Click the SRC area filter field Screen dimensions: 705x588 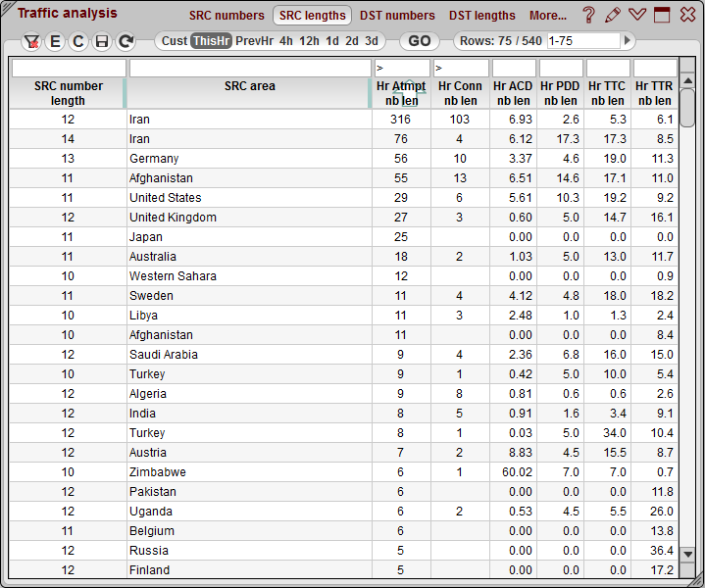(250, 69)
